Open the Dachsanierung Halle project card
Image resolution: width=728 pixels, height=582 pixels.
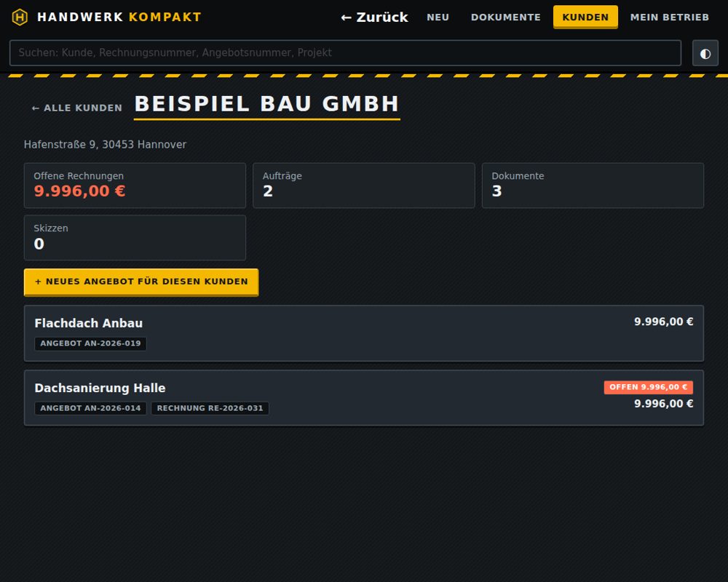point(364,398)
